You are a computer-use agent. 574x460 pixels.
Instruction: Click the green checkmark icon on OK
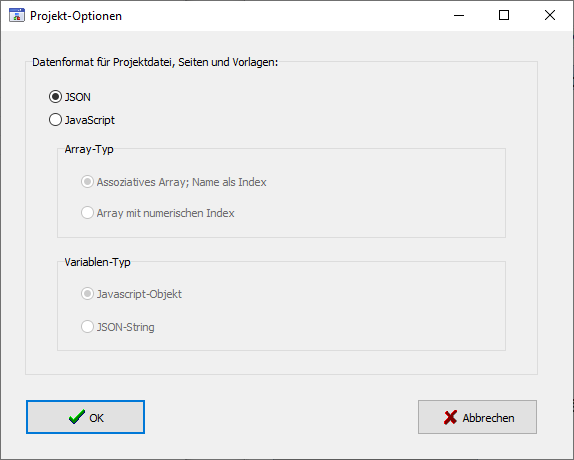click(x=77, y=417)
